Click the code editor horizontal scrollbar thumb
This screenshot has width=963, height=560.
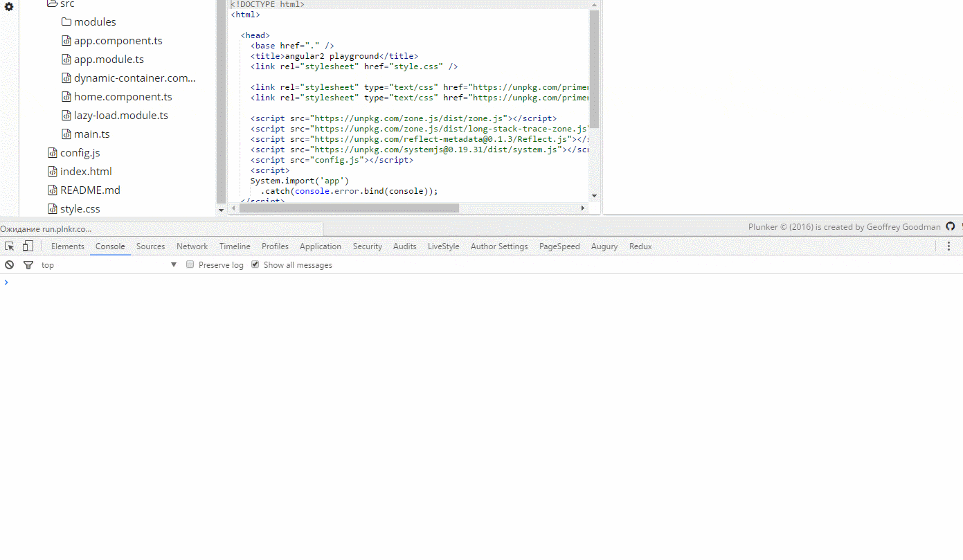coord(350,208)
